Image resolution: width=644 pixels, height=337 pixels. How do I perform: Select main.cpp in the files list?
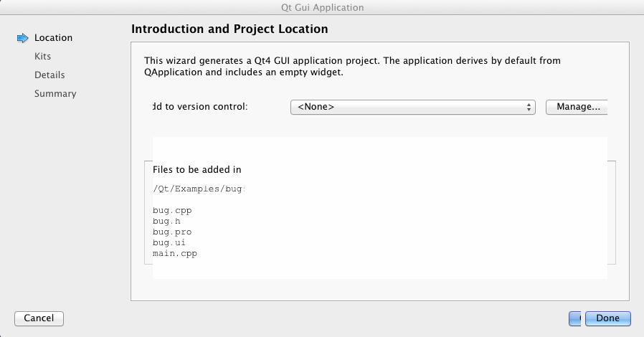tap(174, 254)
